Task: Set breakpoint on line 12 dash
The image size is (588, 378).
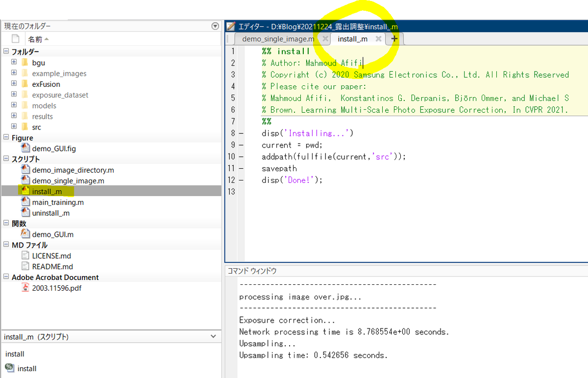Action: click(241, 180)
